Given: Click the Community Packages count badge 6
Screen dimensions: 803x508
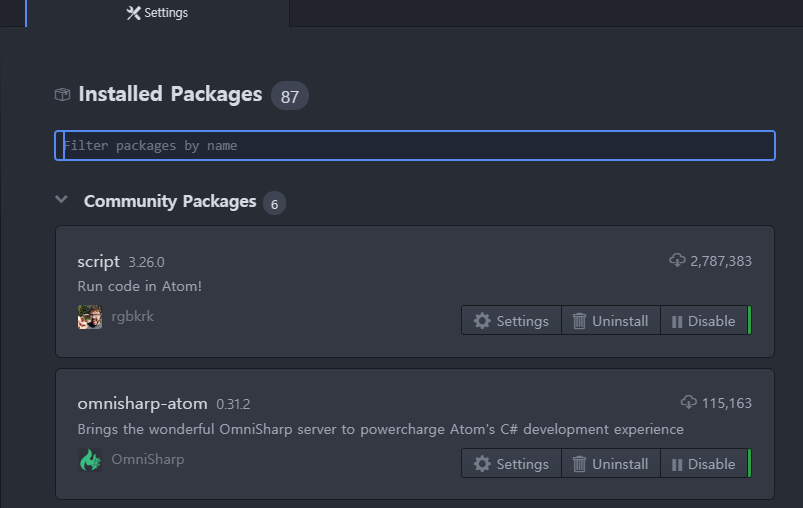Looking at the screenshot, I should [x=274, y=203].
